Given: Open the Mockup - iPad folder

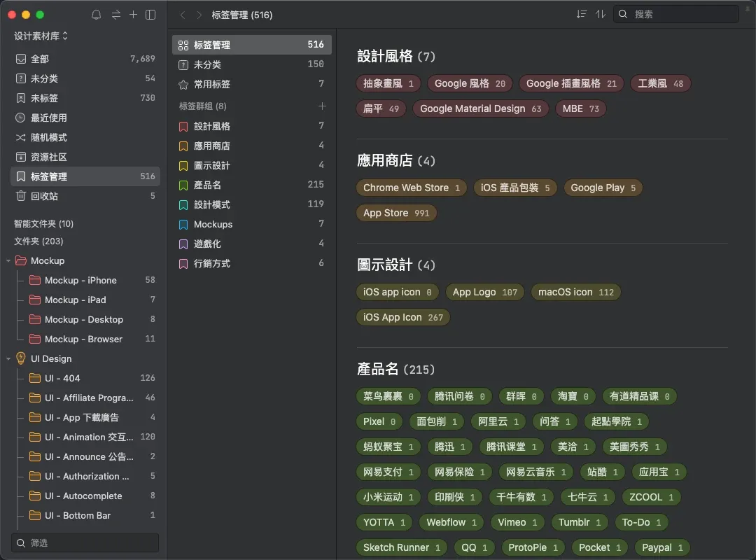Looking at the screenshot, I should click(92, 300).
